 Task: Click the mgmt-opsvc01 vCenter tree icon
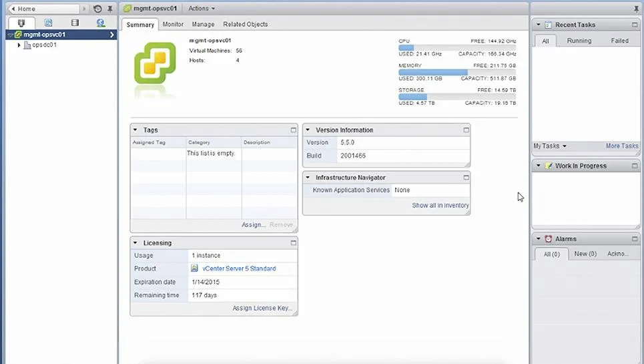pos(18,35)
